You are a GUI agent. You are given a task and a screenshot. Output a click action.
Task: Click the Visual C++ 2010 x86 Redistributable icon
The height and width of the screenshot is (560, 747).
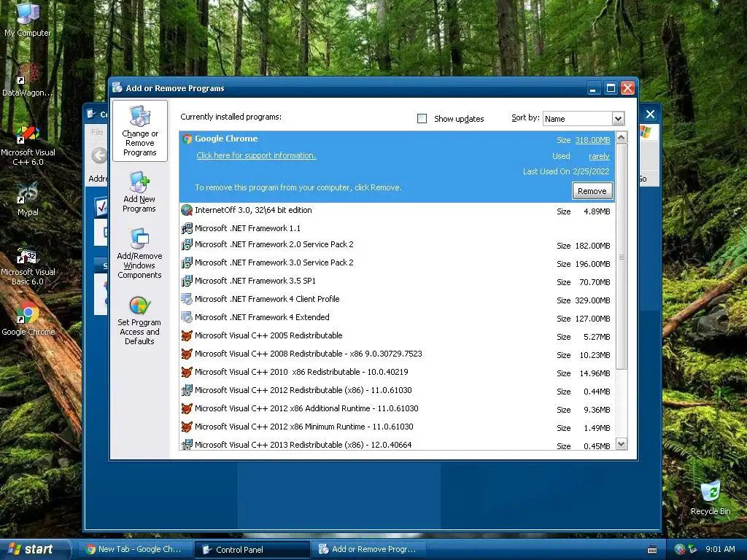click(187, 372)
